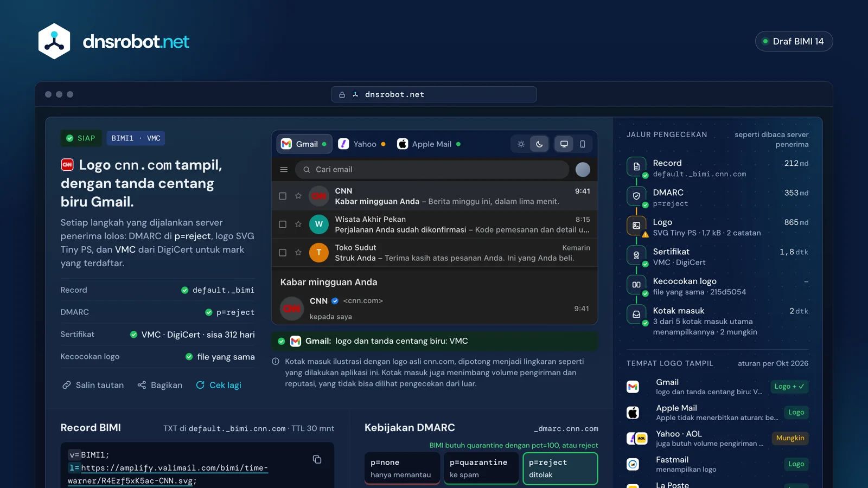Viewport: 868px width, 488px height.
Task: Click the Logo badge for Apple Mail
Action: (796, 413)
